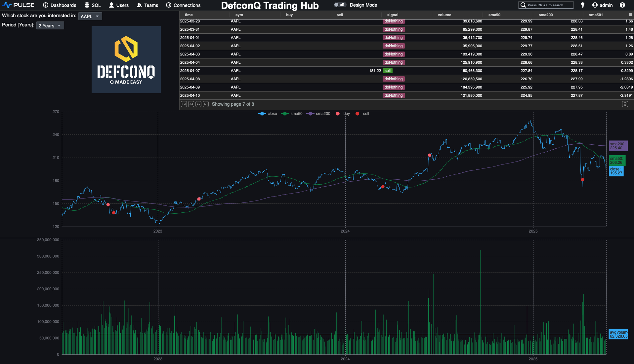Switch Design Mode off toggle
634x364 pixels.
(x=340, y=5)
